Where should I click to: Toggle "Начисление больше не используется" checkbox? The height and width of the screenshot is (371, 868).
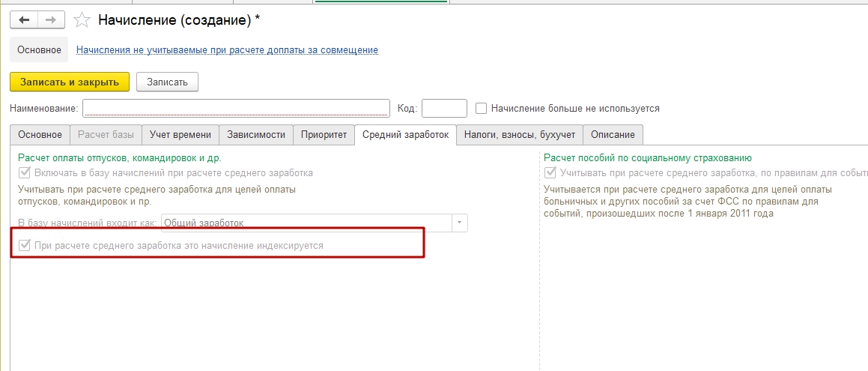tap(482, 109)
